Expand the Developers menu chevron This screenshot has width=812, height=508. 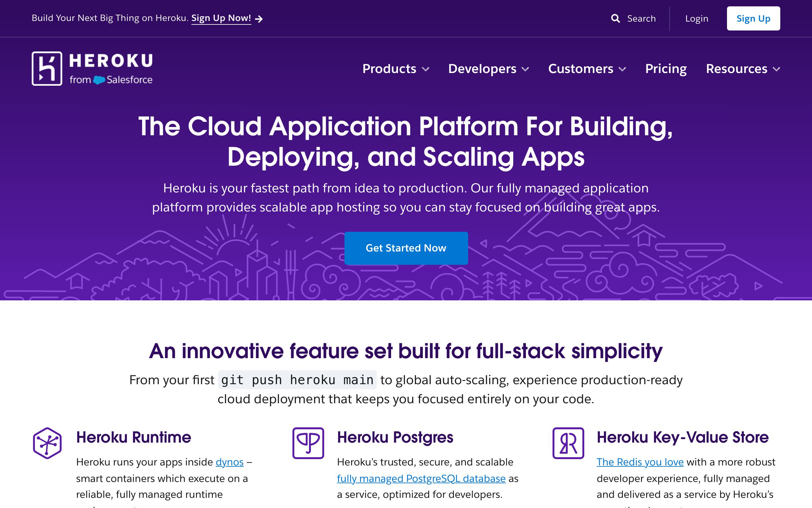(x=525, y=69)
